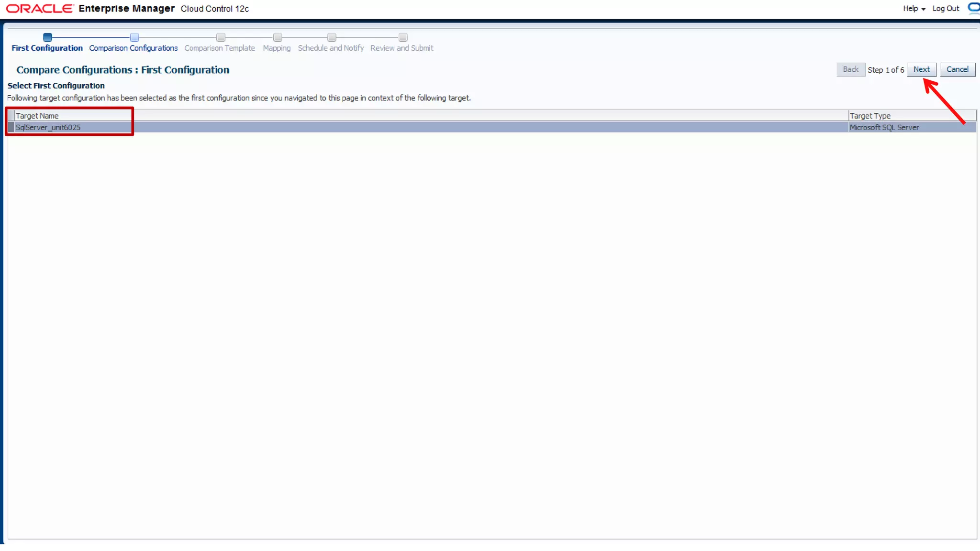Viewport: 980px width, 551px height.
Task: Click the Step 1 of 6 text
Action: (886, 70)
